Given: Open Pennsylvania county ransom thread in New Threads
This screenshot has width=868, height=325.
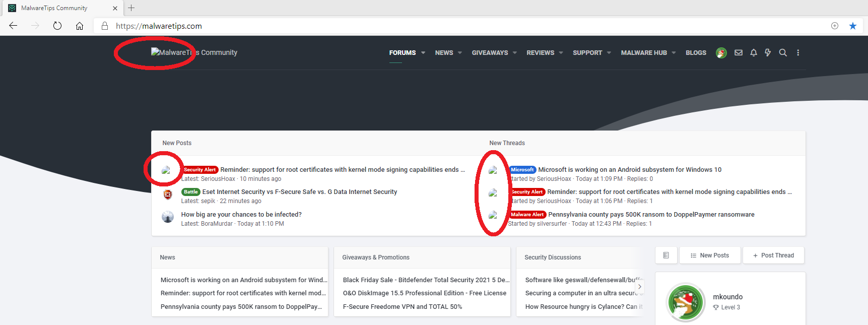Looking at the screenshot, I should (651, 215).
